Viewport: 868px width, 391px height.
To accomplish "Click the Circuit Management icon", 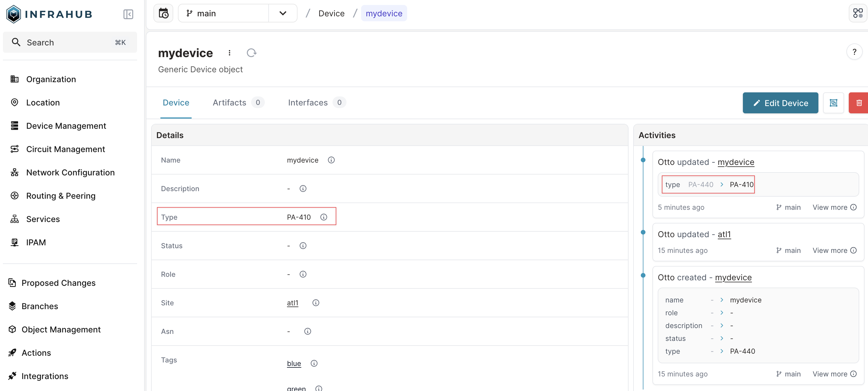I will coord(15,149).
